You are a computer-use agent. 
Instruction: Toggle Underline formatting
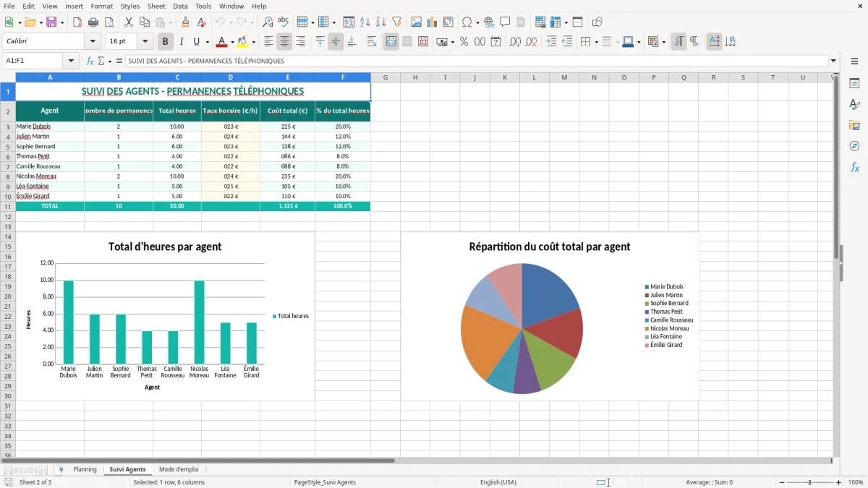click(x=197, y=42)
